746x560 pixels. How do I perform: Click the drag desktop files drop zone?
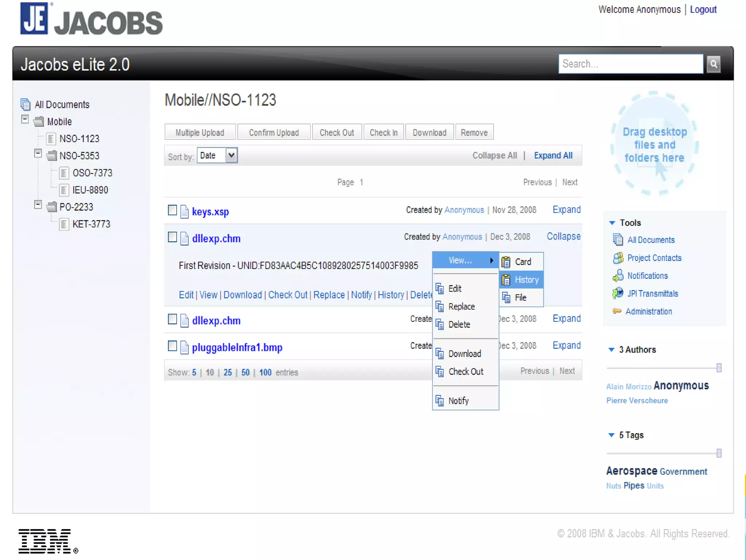[x=655, y=144]
